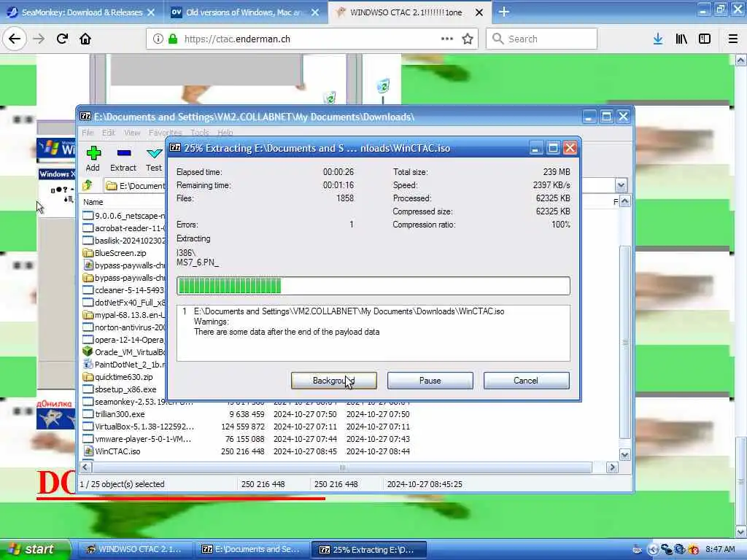
Task: Go to Firefox home page
Action: click(85, 39)
